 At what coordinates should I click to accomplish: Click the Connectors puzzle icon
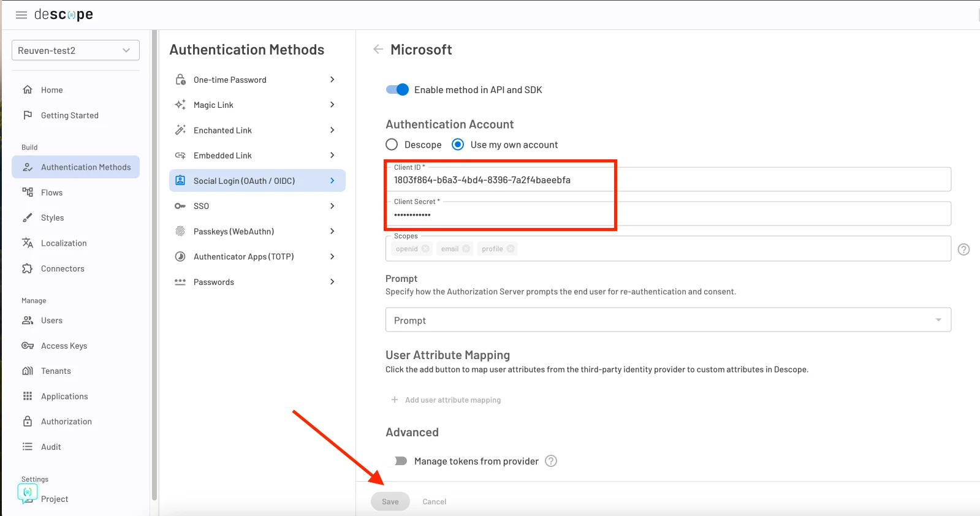28,268
